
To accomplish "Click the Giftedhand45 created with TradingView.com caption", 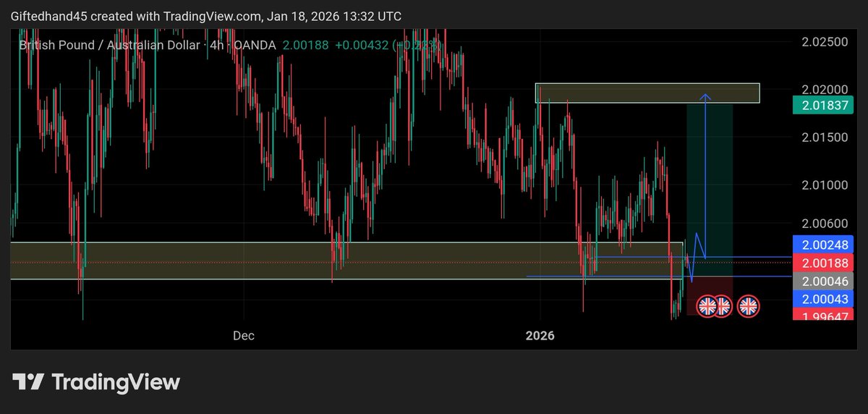I will [206, 16].
